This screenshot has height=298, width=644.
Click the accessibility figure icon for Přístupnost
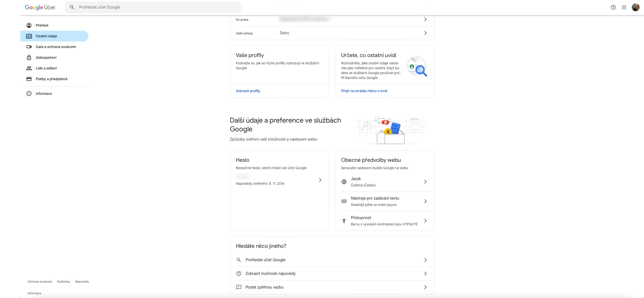[x=344, y=221]
